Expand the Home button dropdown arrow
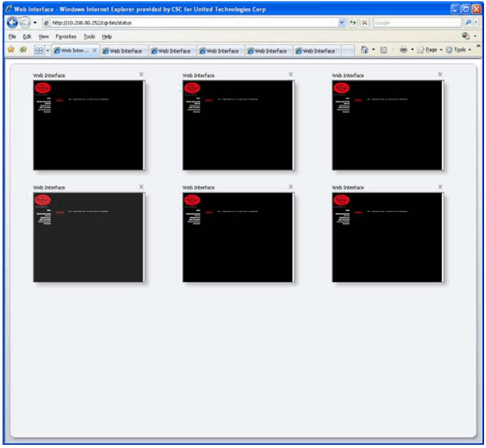This screenshot has height=448, width=486. (373, 50)
